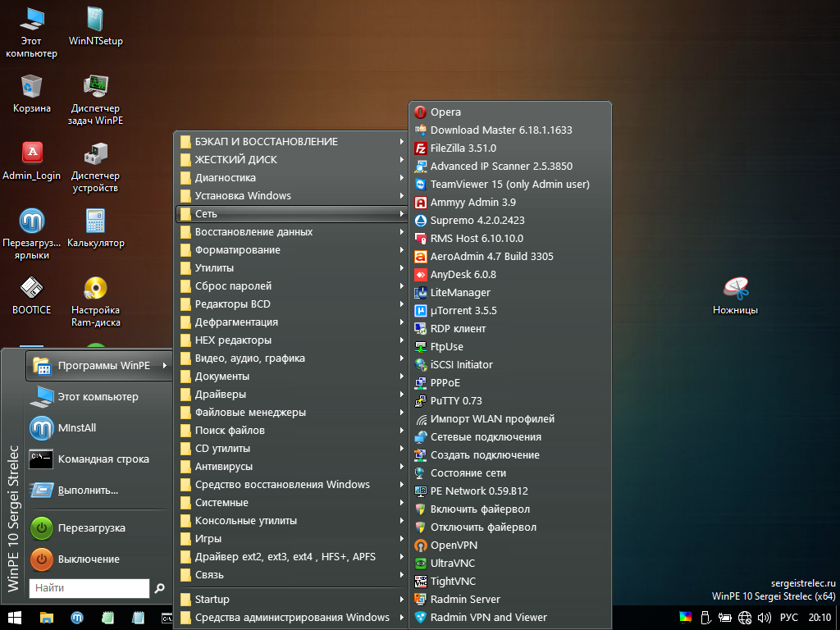Launch PPPoE connection tool

[510, 382]
